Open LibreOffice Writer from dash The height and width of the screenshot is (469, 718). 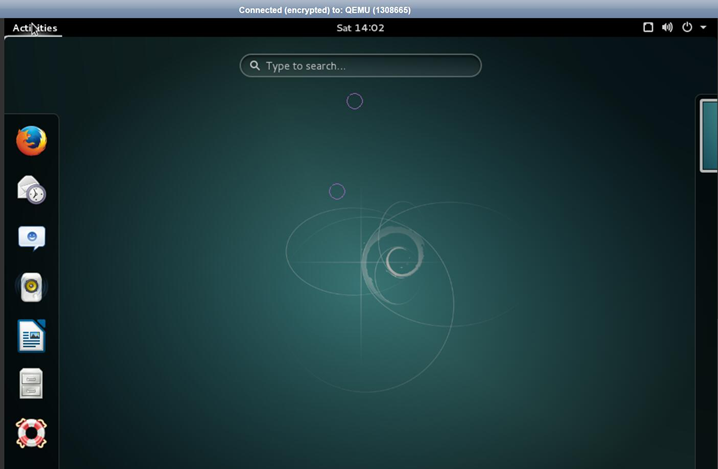32,336
